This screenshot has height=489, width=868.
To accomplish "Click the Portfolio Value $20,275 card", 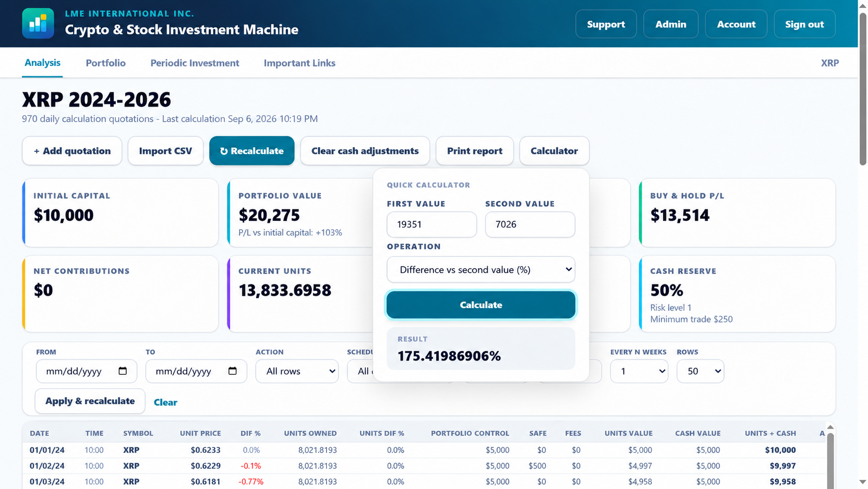I will tap(300, 213).
